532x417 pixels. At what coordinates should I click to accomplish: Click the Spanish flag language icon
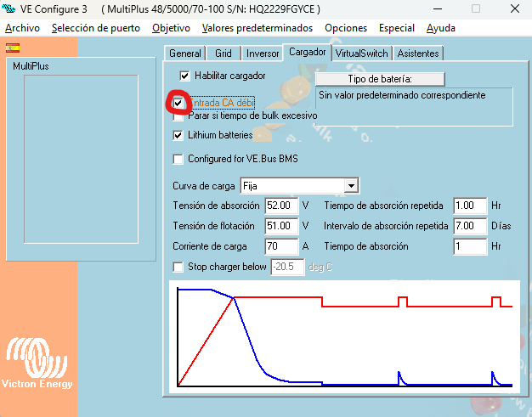pyautogui.click(x=13, y=48)
